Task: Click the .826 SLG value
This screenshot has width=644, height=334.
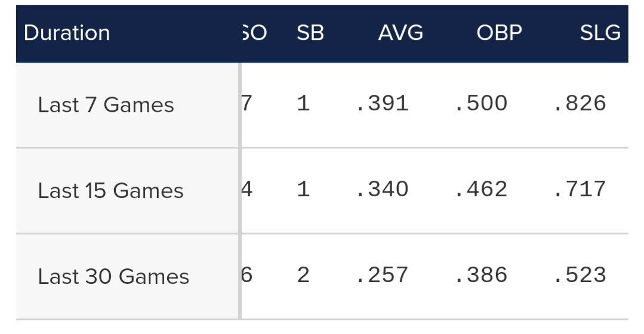Action: click(x=580, y=103)
